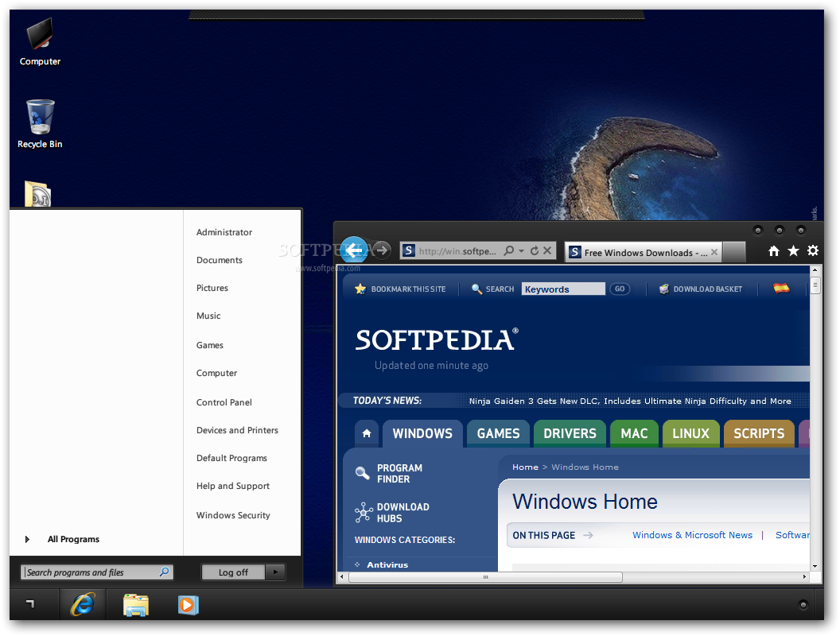Open the Log off options arrow

coord(275,572)
